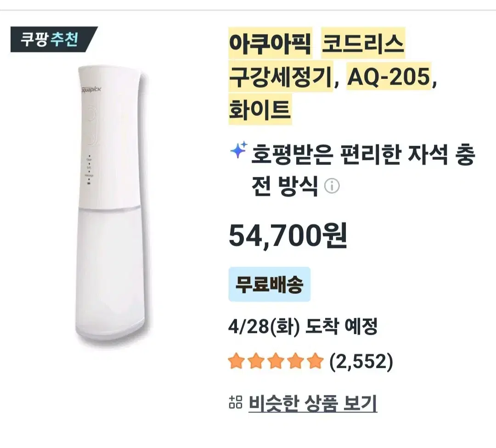
Task: Click the 구강세정기 highlighted keyword
Action: [281, 77]
